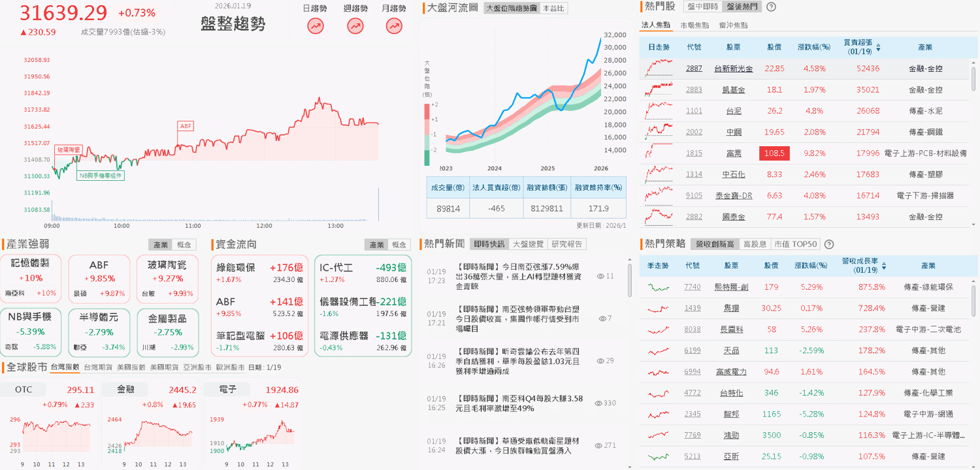Click view-count eye icon showing 330

[598, 403]
